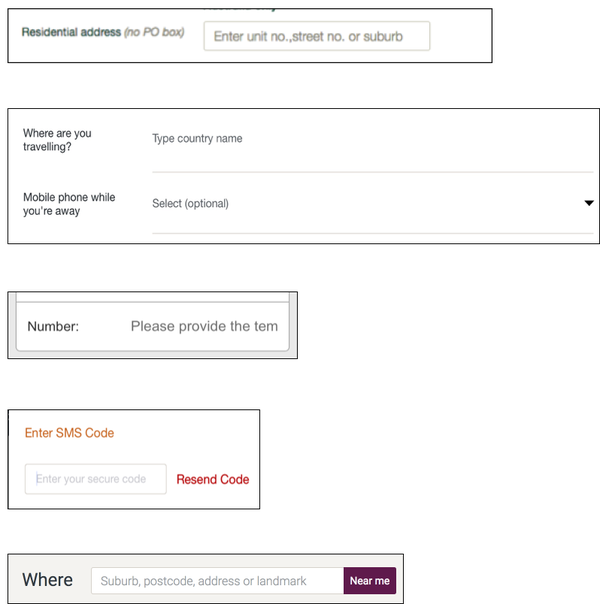600x604 pixels.
Task: Click the underline beneath the country name field
Action: point(372,172)
